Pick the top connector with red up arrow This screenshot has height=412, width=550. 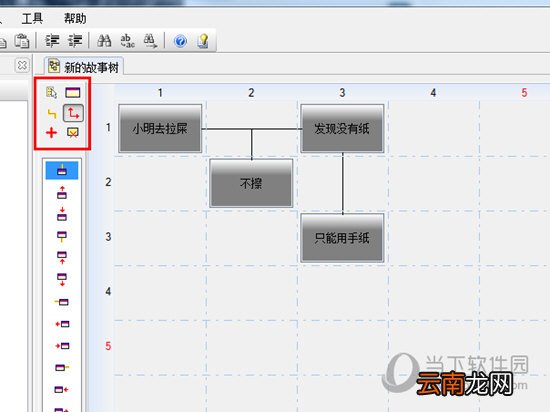62,193
